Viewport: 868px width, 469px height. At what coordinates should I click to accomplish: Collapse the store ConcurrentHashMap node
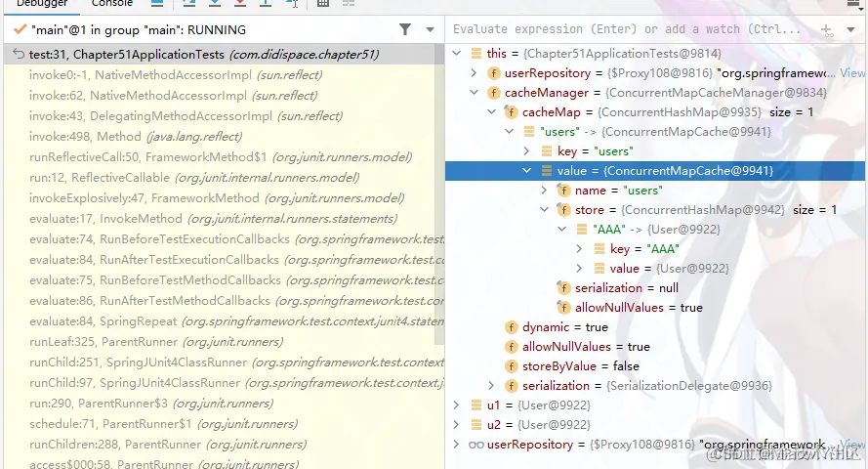(x=544, y=210)
